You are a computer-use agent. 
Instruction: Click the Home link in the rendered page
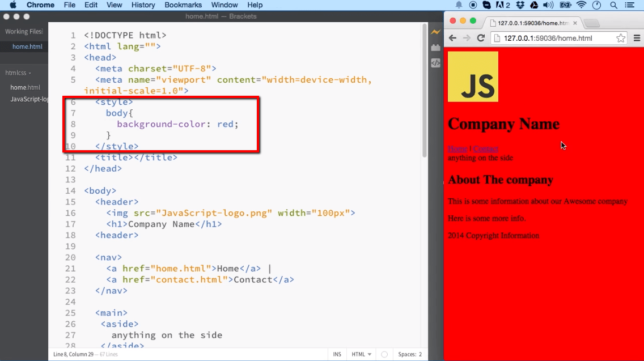coord(457,148)
